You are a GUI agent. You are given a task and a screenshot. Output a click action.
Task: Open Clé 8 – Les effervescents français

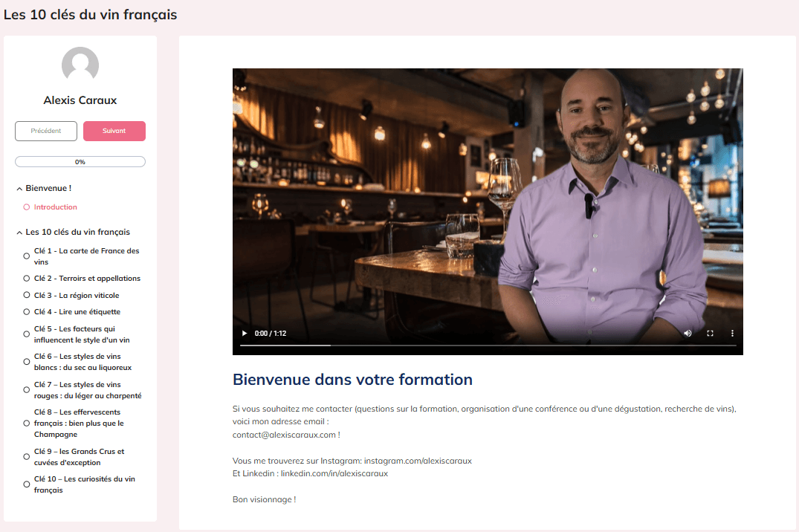pyautogui.click(x=79, y=423)
